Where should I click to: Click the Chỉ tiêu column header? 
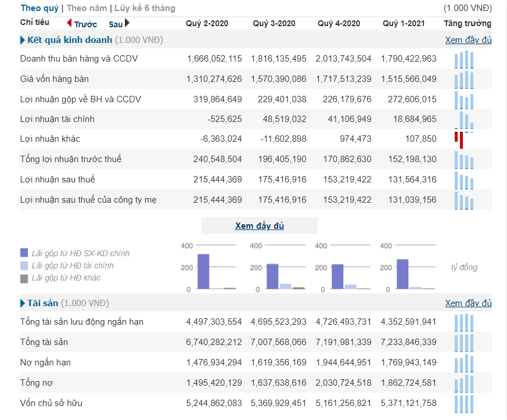point(35,22)
